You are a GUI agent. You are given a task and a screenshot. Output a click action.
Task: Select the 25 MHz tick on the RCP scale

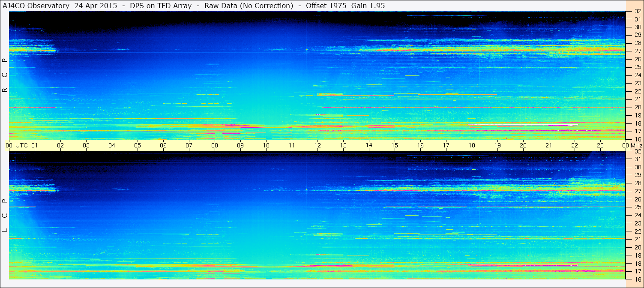637,67
